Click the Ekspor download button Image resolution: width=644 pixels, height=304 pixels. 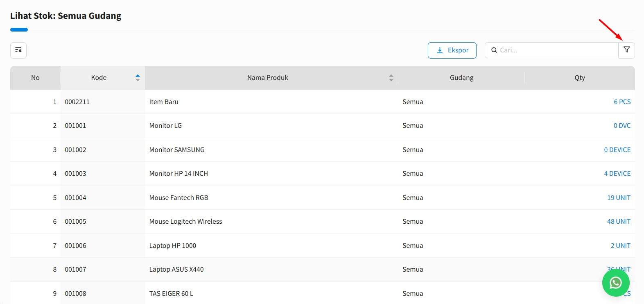pyautogui.click(x=452, y=50)
